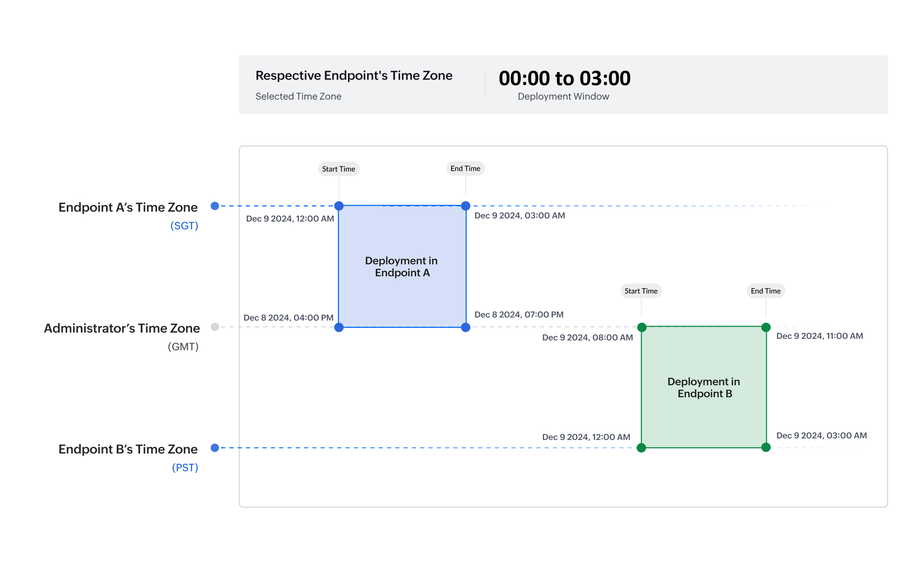Click the Endpoint A Start Time label
The width and height of the screenshot is (924, 563).
click(338, 169)
